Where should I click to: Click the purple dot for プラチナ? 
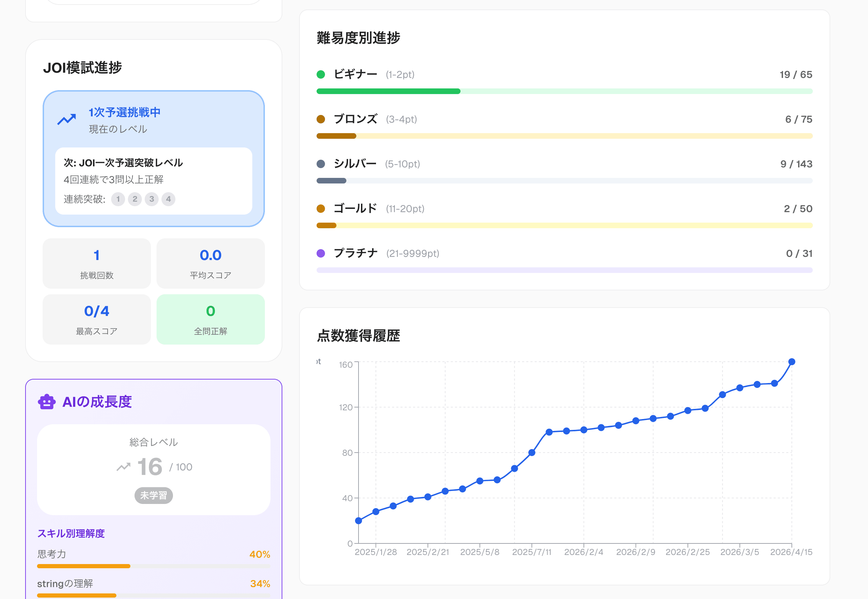320,253
